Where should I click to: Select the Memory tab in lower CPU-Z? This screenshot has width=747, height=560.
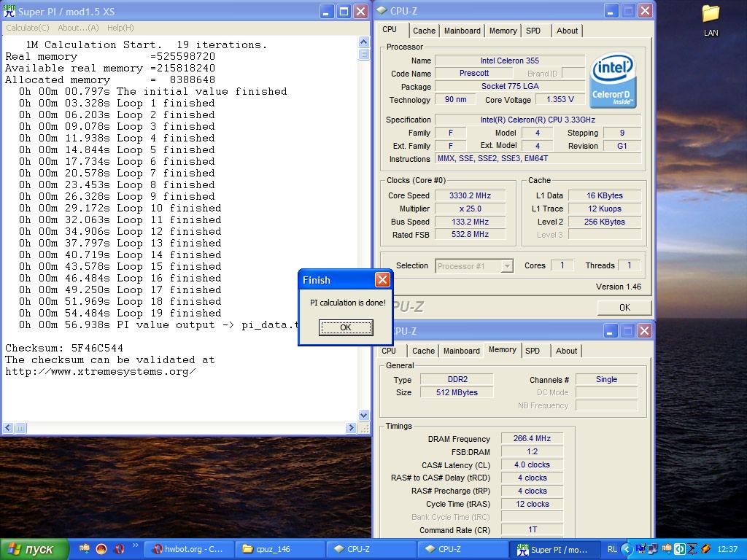502,349
